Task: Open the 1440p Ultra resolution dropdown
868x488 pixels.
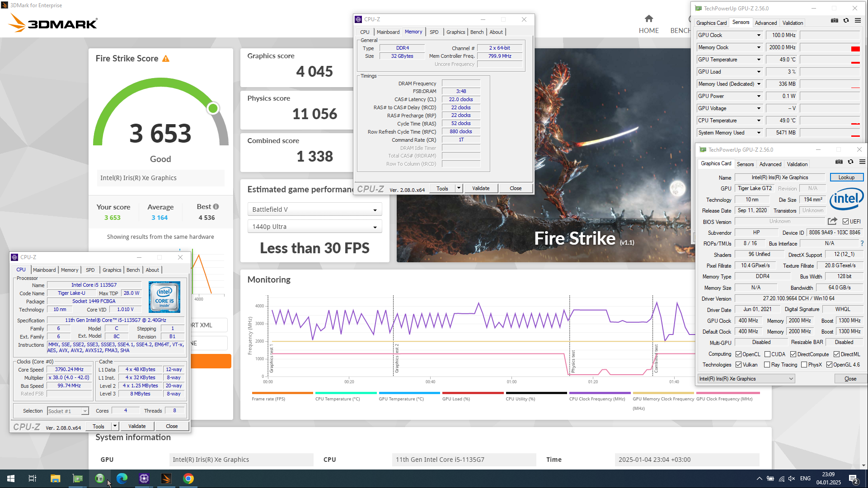Action: pyautogui.click(x=314, y=227)
